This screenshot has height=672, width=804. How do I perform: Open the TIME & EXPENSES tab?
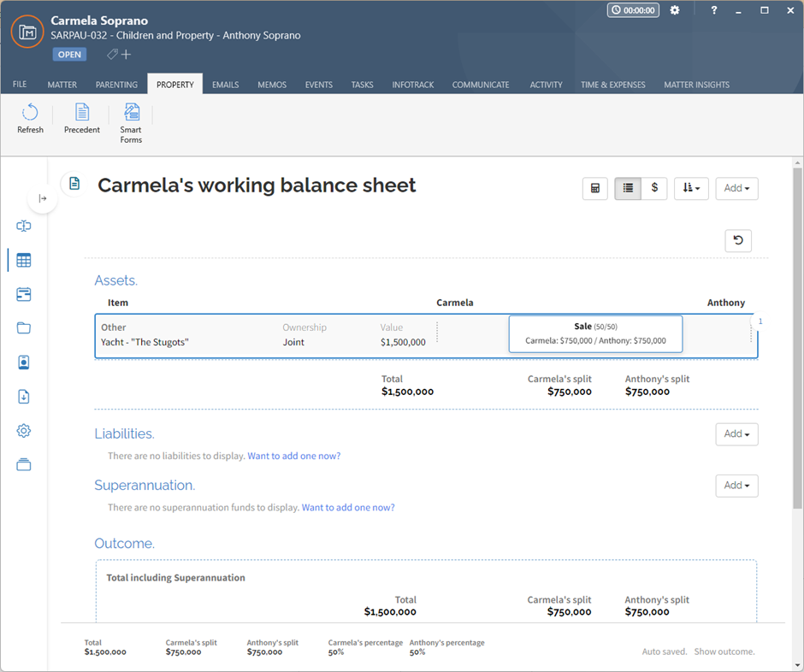click(x=612, y=85)
